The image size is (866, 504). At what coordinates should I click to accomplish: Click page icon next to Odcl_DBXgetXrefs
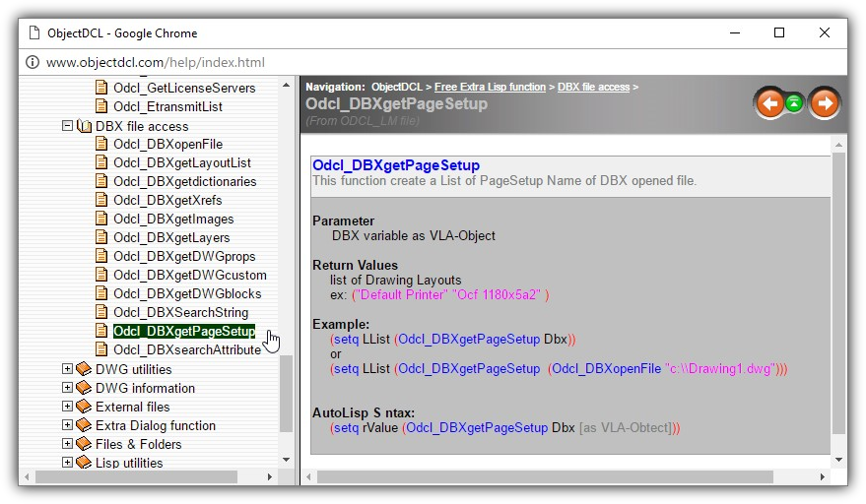[x=101, y=200]
